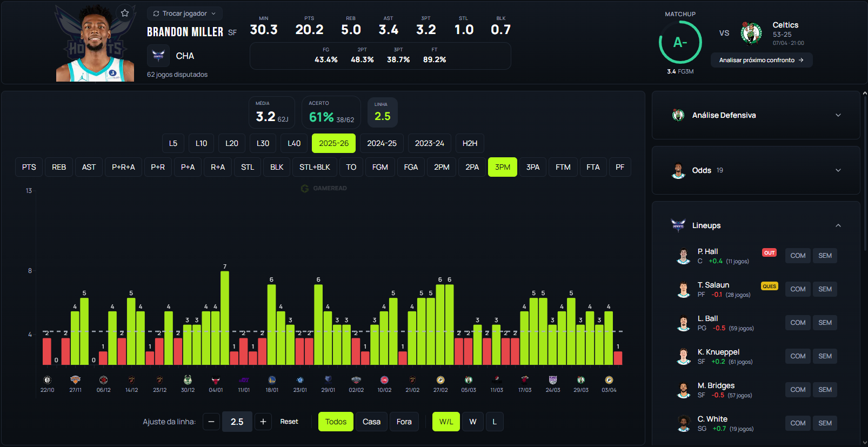Expand the Análise Defensiva panel
This screenshot has height=447, width=868.
point(838,115)
